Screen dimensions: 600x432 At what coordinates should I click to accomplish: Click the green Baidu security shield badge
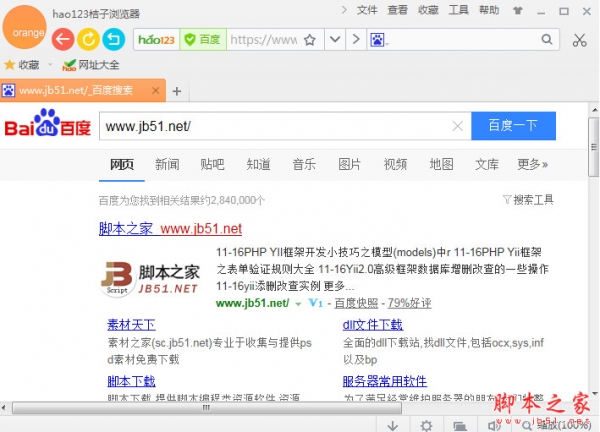coord(203,39)
